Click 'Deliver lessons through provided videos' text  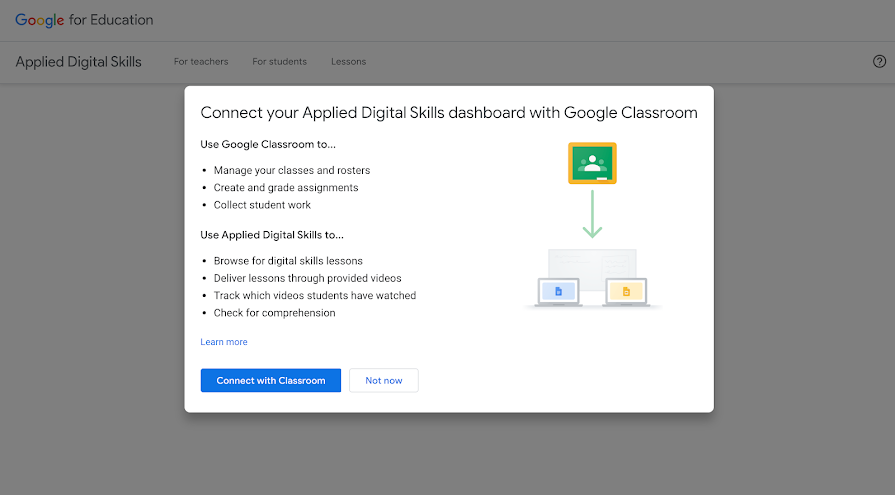click(308, 278)
